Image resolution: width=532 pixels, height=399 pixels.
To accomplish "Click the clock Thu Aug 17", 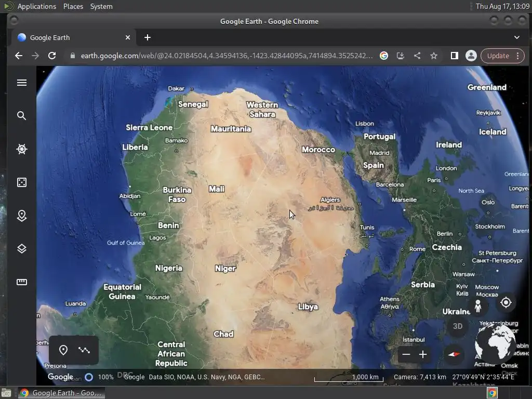I will (502, 6).
